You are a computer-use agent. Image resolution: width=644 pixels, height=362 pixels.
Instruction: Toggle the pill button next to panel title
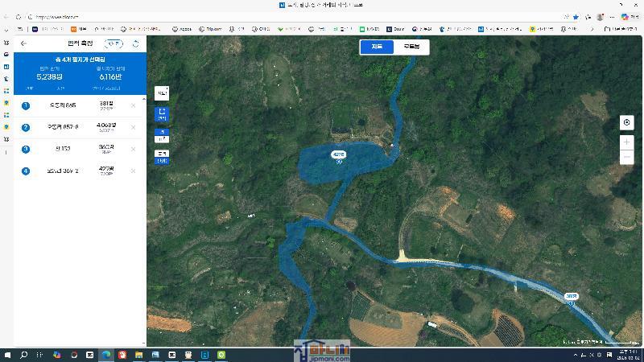coord(116,43)
